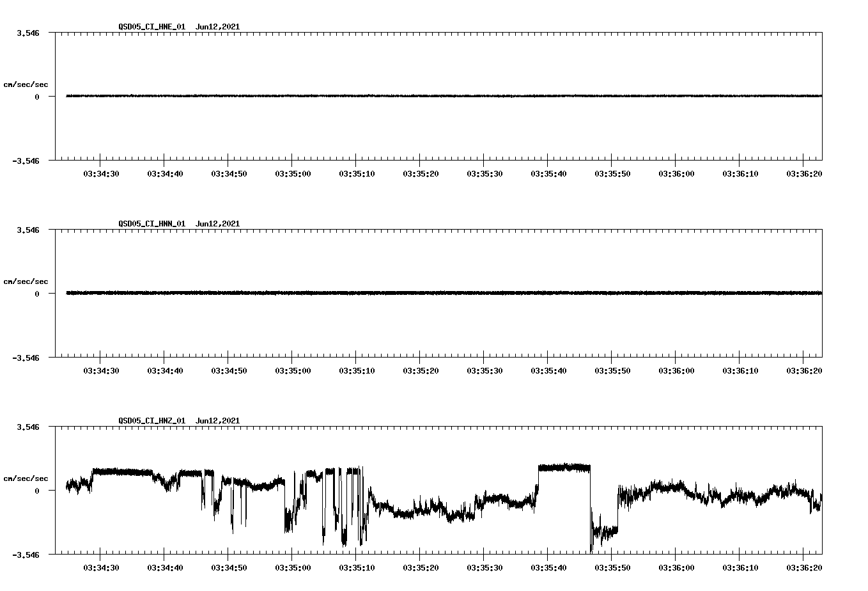The width and height of the screenshot is (868, 591).
Task: Select the 3.546 upper label on the HNN plot
Action: [x=28, y=230]
